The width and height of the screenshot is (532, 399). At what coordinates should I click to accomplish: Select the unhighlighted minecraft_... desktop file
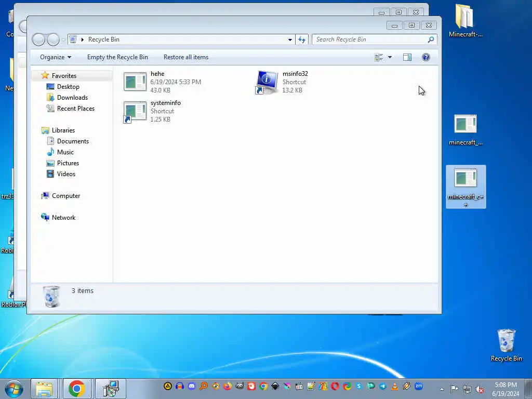pos(465,130)
